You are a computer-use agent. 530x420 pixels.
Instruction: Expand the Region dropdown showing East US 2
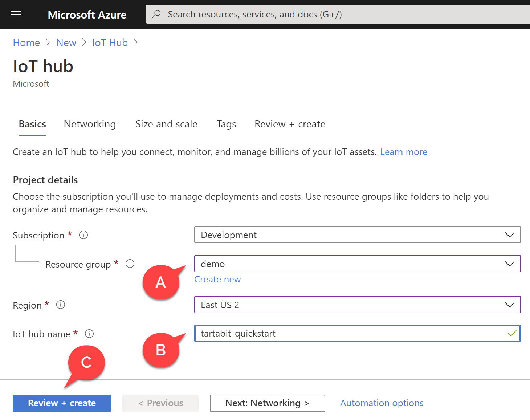click(x=358, y=305)
